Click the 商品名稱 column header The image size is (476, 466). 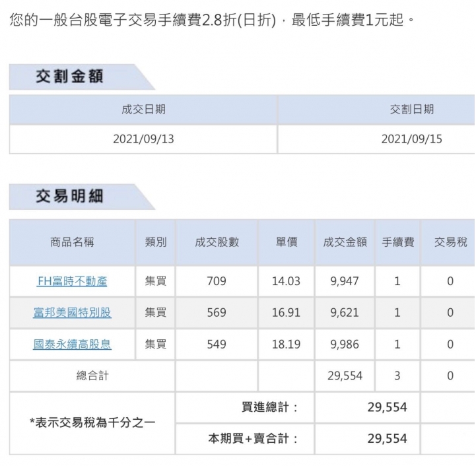click(72, 242)
